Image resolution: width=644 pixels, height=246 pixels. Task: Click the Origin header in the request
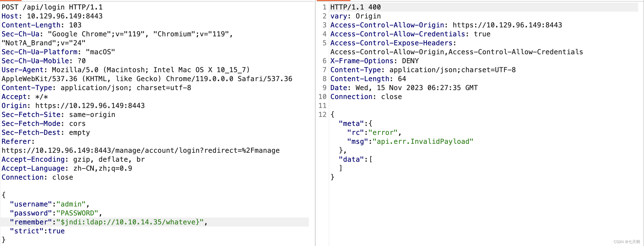coord(73,106)
